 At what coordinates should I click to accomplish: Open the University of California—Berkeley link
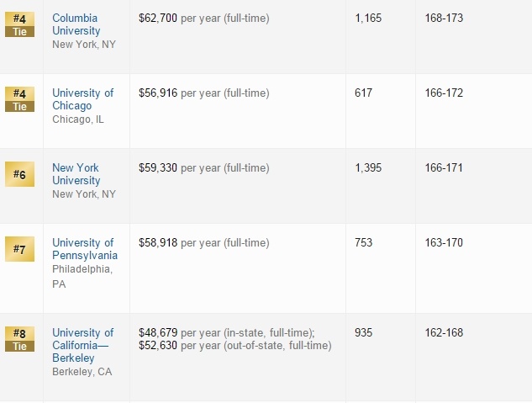[82, 345]
